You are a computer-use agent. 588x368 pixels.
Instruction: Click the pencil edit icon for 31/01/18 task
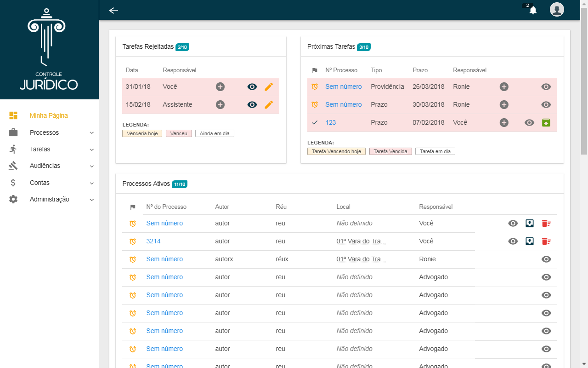click(269, 86)
